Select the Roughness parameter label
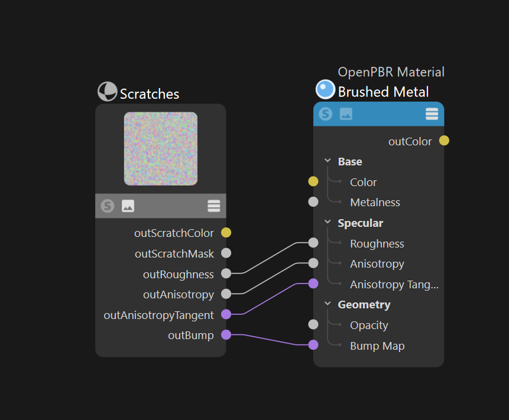 pos(377,243)
